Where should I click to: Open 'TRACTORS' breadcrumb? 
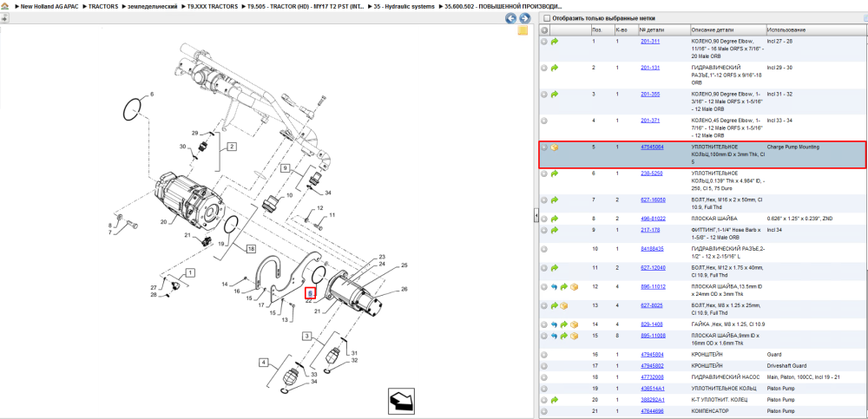click(x=103, y=7)
